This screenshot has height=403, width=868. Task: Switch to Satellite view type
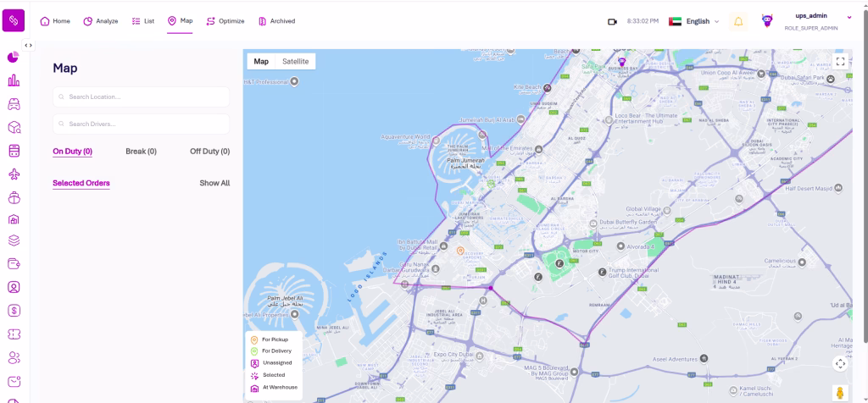point(296,61)
